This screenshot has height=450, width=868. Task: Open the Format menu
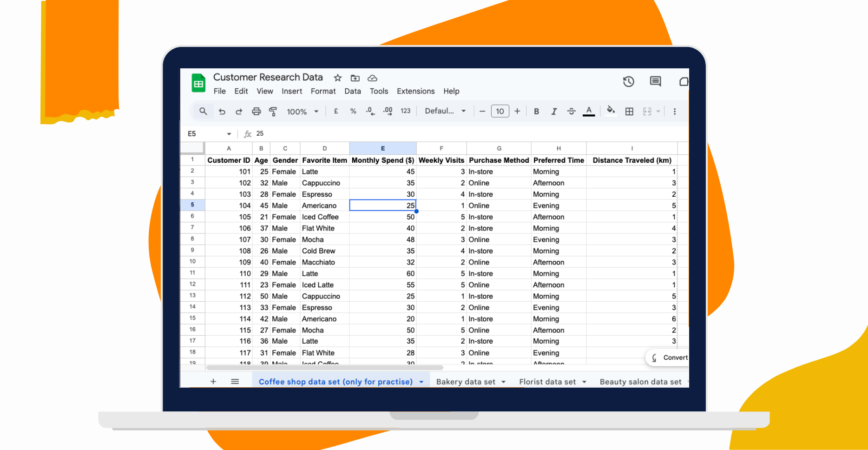(x=323, y=91)
